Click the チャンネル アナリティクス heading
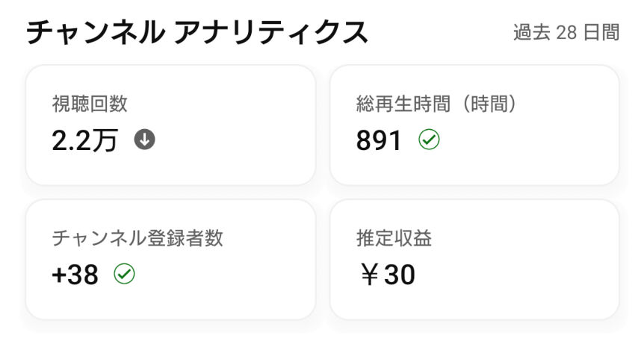Screen dimensions: 644x359 pyautogui.click(x=196, y=32)
